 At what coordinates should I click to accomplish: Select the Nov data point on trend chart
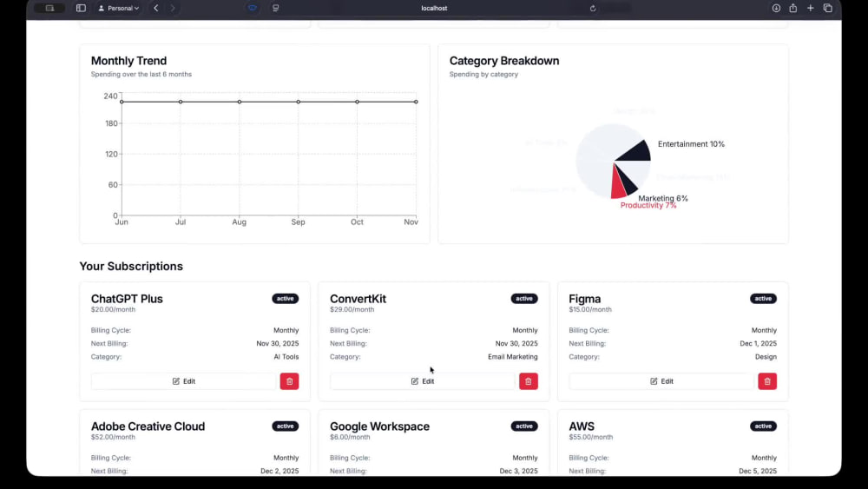[x=416, y=102]
